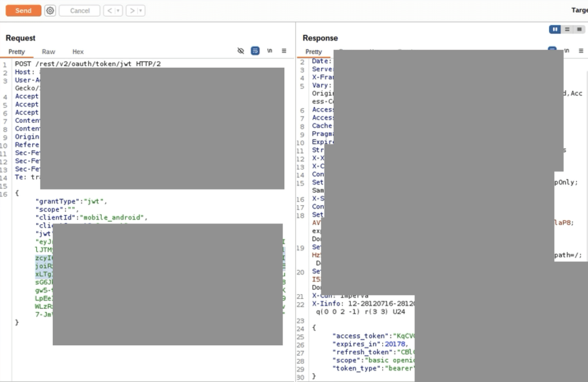Toggle hidden items eye icon in Request
This screenshot has width=588, height=382.
click(241, 51)
